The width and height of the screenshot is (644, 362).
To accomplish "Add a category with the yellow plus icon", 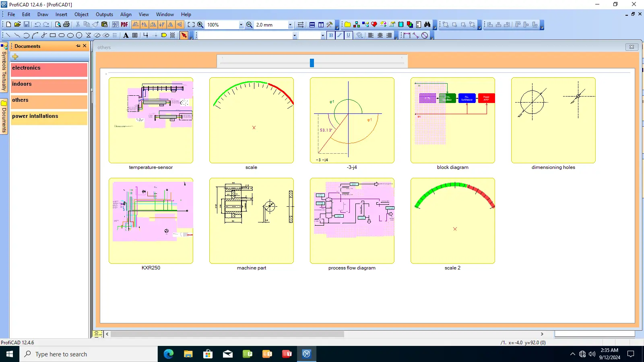I will 15,56.
